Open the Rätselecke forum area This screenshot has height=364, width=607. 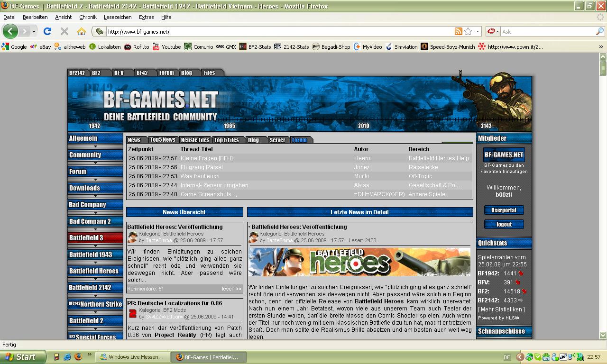tap(423, 167)
